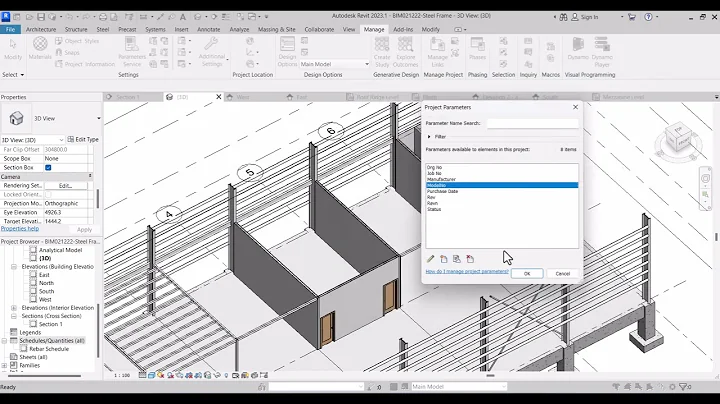The width and height of the screenshot is (720, 404).
Task: Open the Annotate ribbon tab
Action: [208, 29]
